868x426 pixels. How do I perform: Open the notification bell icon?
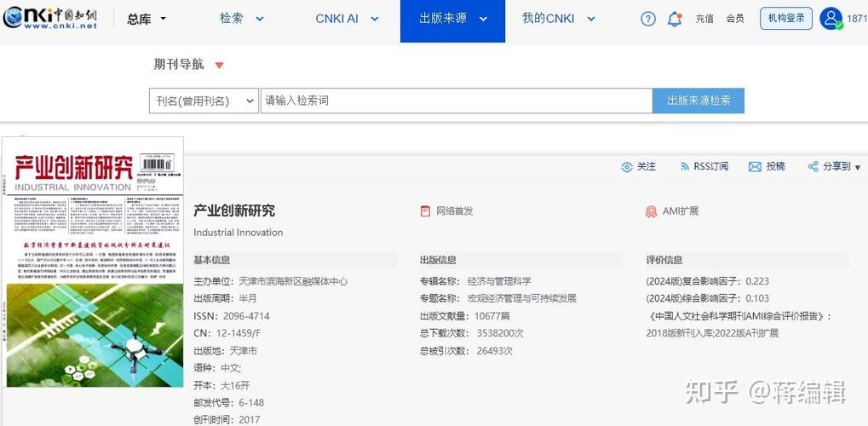pos(675,20)
